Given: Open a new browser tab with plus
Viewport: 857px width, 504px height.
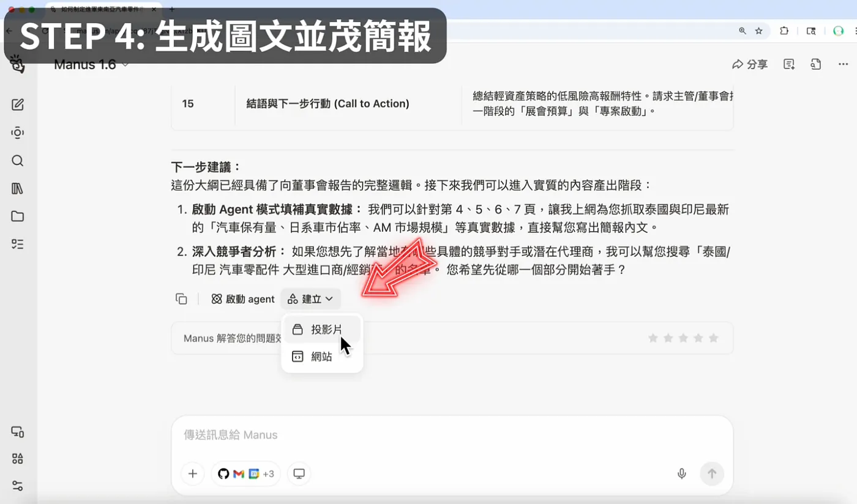Looking at the screenshot, I should [x=172, y=9].
